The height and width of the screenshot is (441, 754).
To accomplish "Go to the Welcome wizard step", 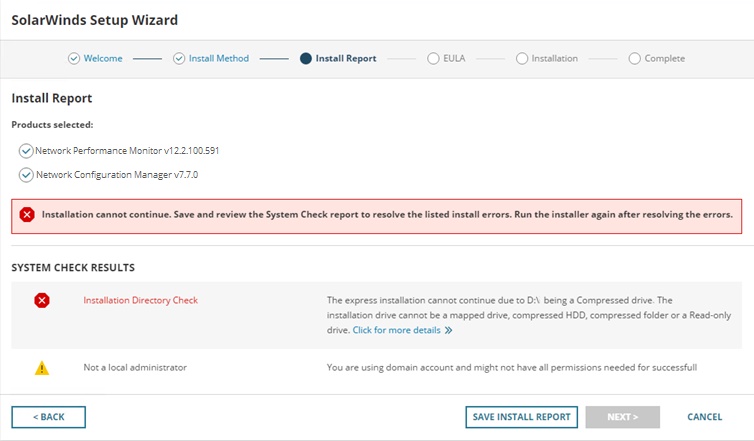I will (x=103, y=59).
